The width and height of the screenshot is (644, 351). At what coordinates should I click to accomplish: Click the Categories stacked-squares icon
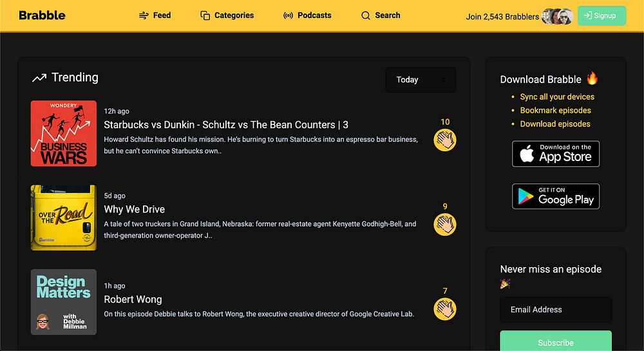[205, 15]
